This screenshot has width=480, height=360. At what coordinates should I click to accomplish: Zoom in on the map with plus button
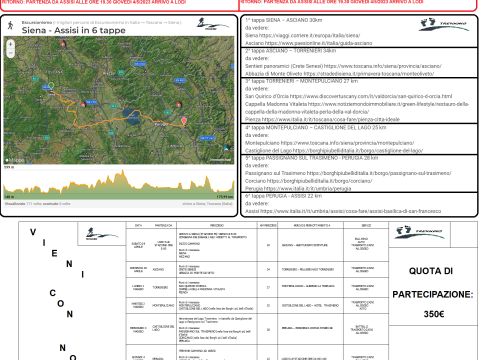pyautogui.click(x=10, y=44)
